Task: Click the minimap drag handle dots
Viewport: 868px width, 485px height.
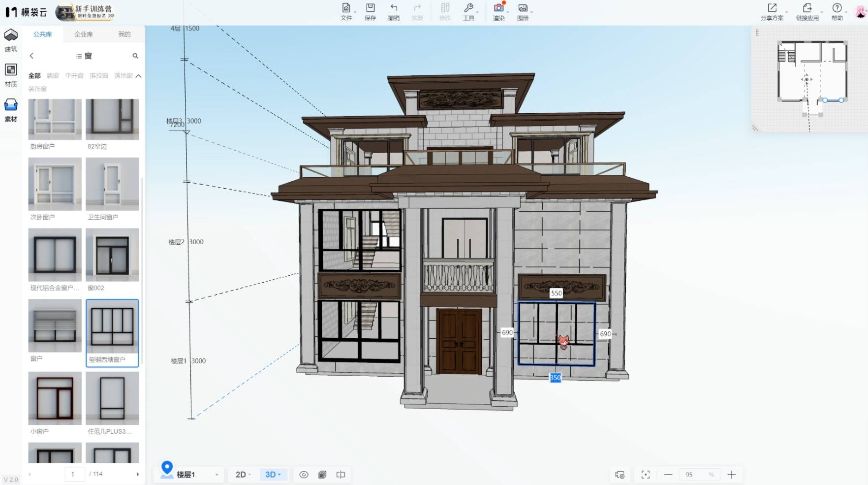Action: (757, 32)
